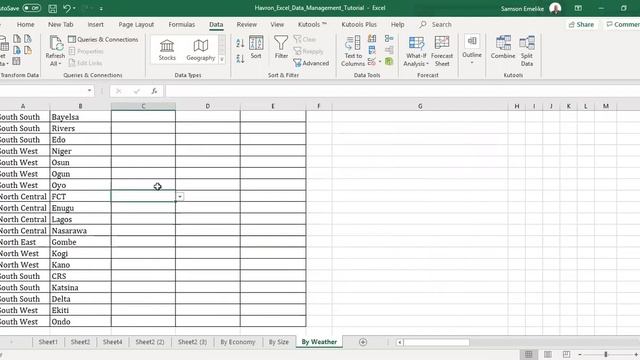Open the By Size sheet tab

pyautogui.click(x=278, y=342)
